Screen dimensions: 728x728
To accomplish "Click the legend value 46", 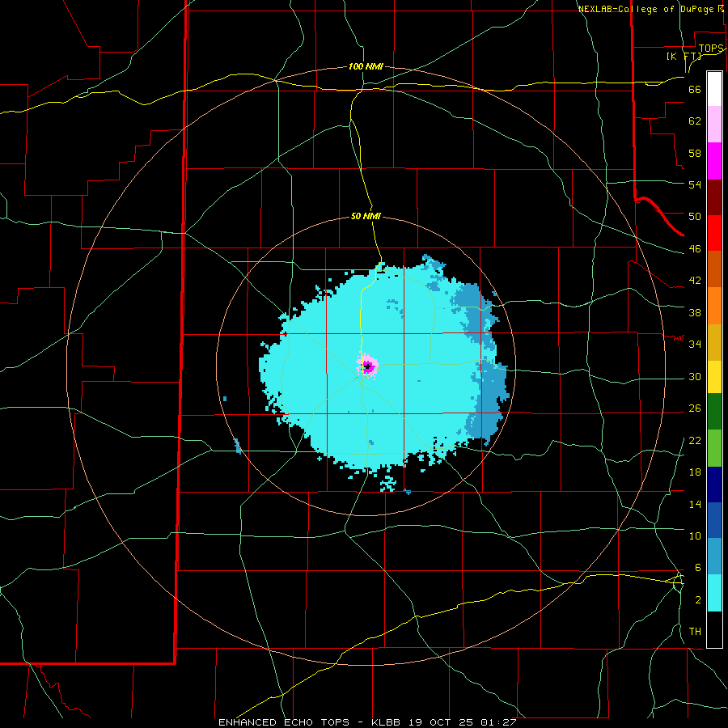I will point(695,249).
